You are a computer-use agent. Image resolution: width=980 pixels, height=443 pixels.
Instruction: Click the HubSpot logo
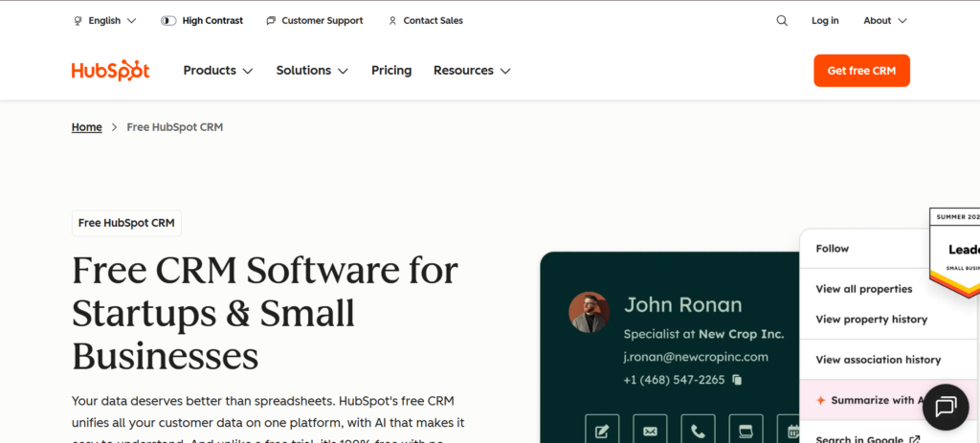click(x=111, y=71)
